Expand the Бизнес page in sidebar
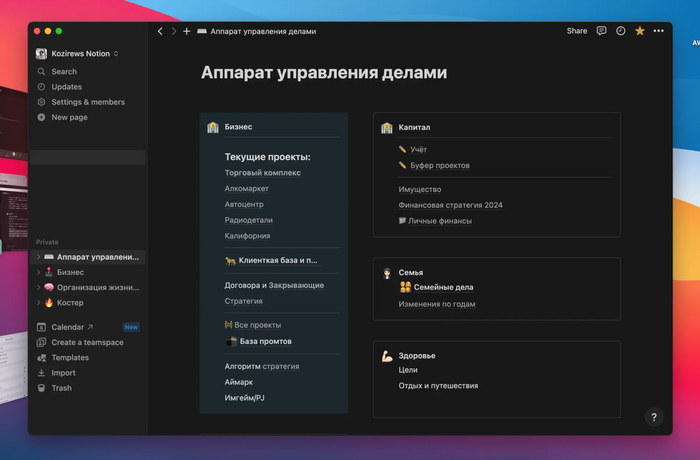Viewport: 700px width, 460px height. (x=38, y=272)
